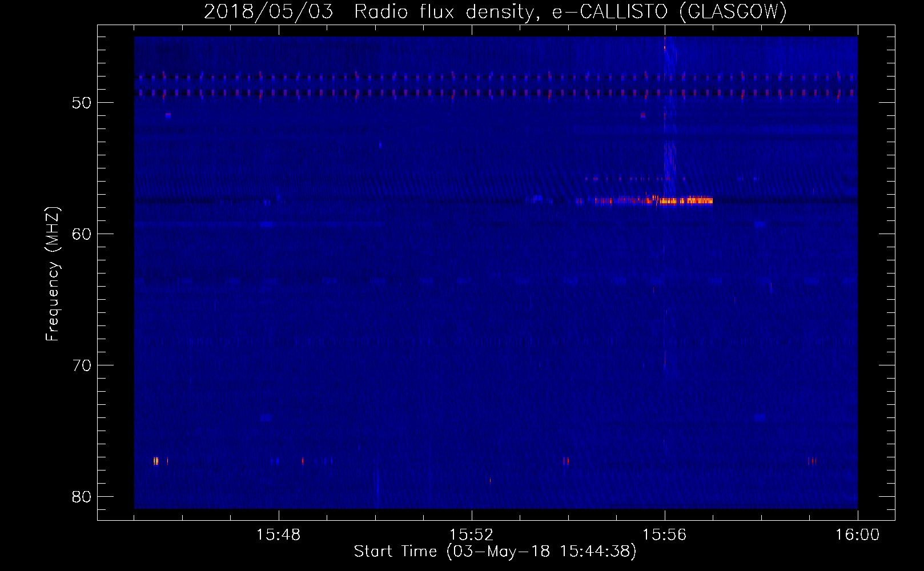Click the 'Start Time (03-May-18 15:44:38)' label
Viewport: 924px width, 571px height.
click(495, 552)
